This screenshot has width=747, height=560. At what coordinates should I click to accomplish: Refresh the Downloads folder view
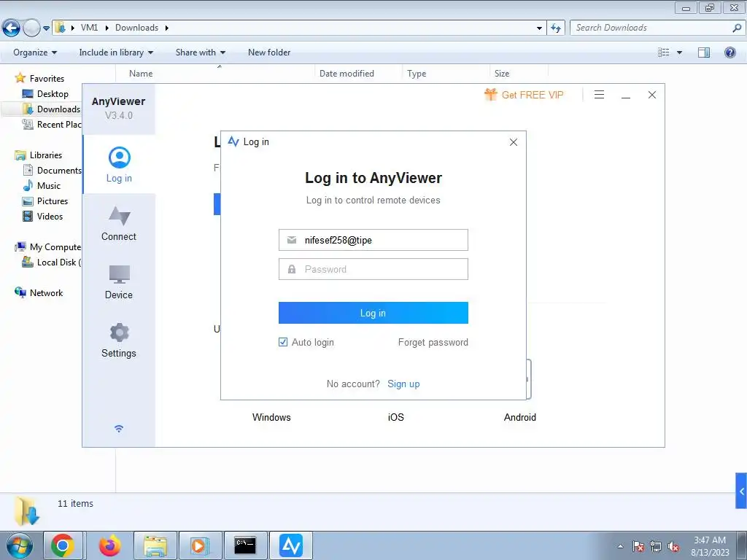556,28
